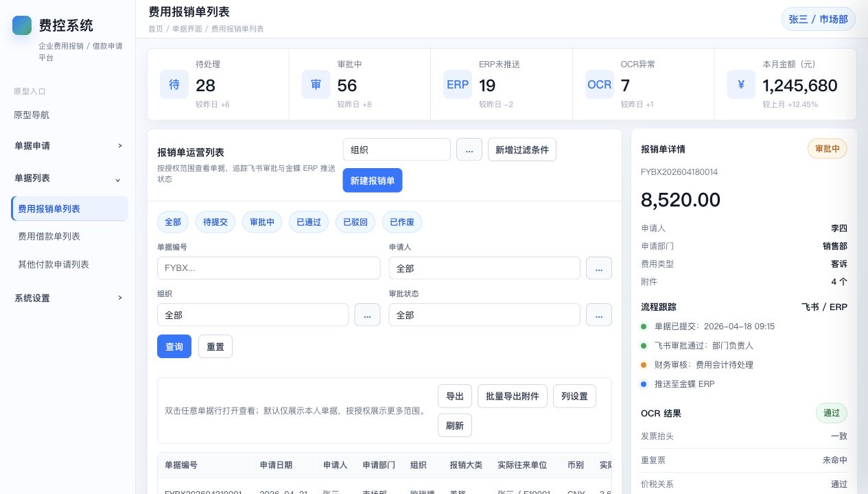Click the 费控系统 logo icon
Screen dimensions: 868x494
click(22, 25)
